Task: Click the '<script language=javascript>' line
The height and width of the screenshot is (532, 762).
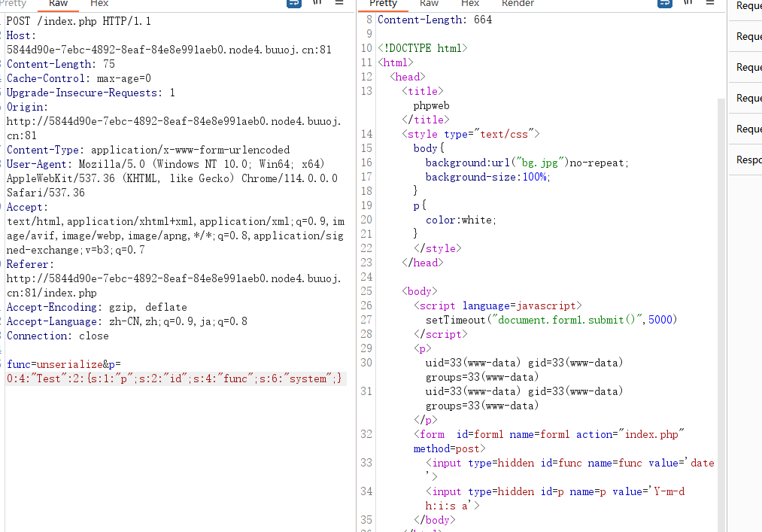Action: click(498, 306)
